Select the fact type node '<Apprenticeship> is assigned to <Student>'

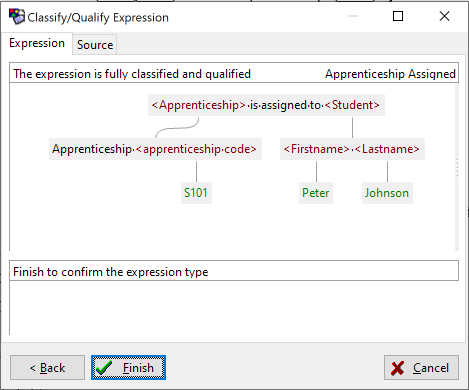click(266, 105)
